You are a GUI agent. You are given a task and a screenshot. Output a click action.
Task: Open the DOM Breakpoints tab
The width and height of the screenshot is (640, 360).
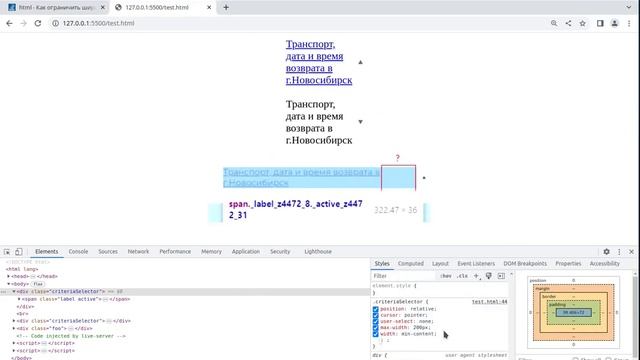[x=525, y=264]
